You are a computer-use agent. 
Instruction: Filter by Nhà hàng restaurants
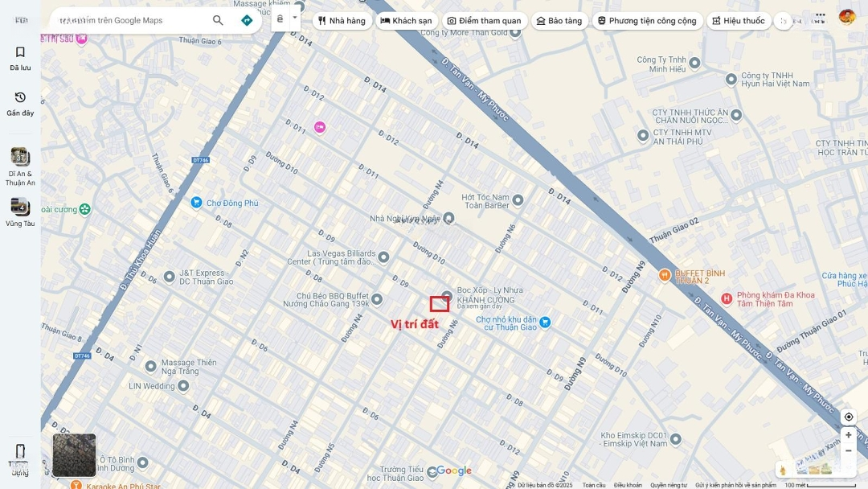pos(342,21)
